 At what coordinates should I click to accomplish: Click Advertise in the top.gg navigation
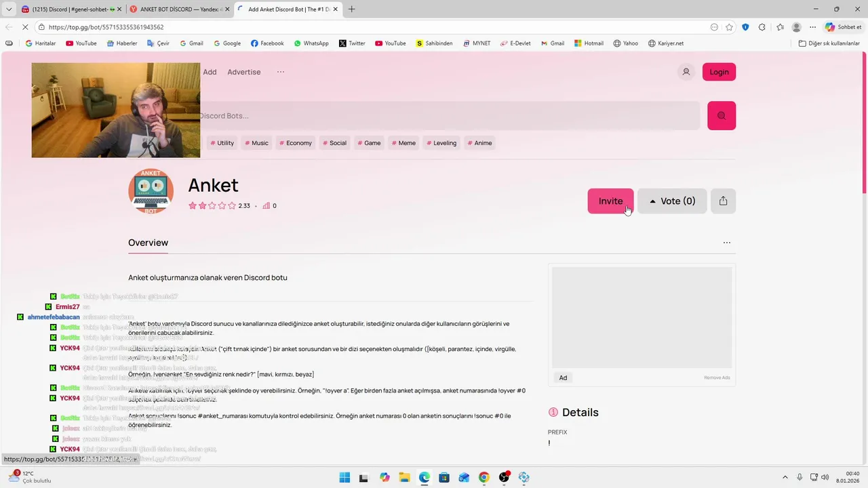244,72
